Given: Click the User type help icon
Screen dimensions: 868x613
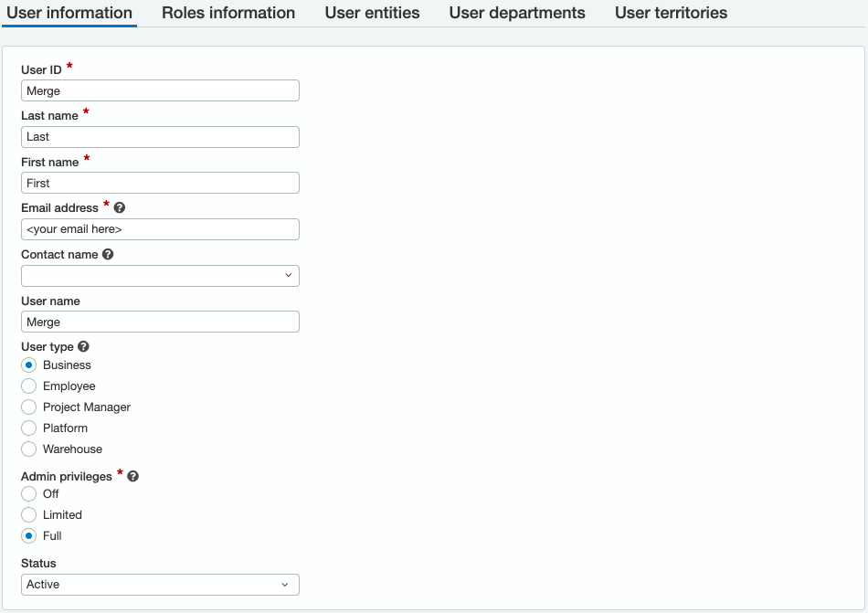Looking at the screenshot, I should [84, 347].
